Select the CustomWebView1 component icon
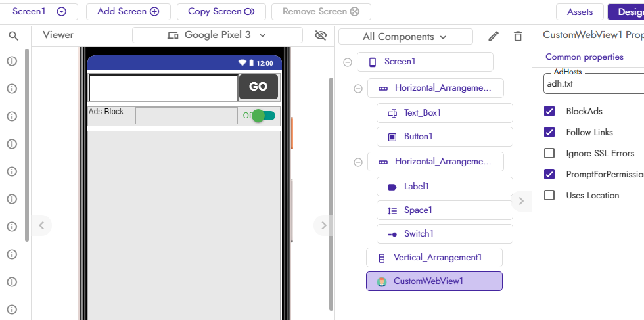This screenshot has height=320, width=644. tap(382, 281)
